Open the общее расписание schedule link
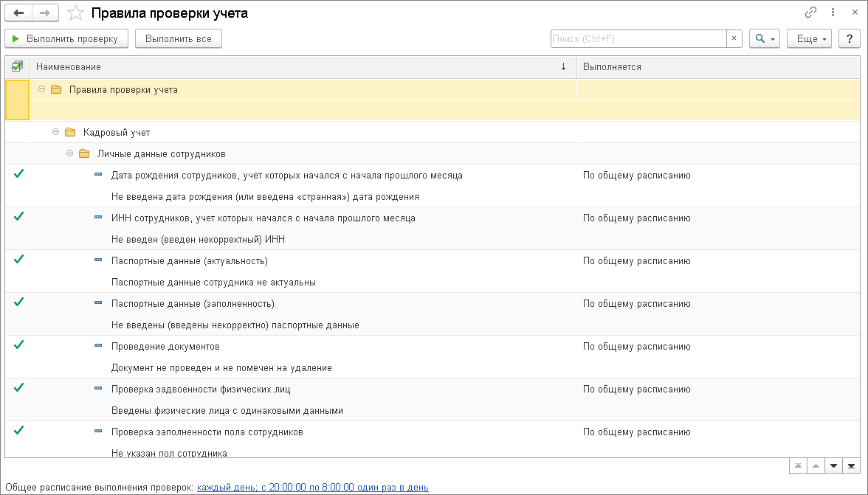 312,487
